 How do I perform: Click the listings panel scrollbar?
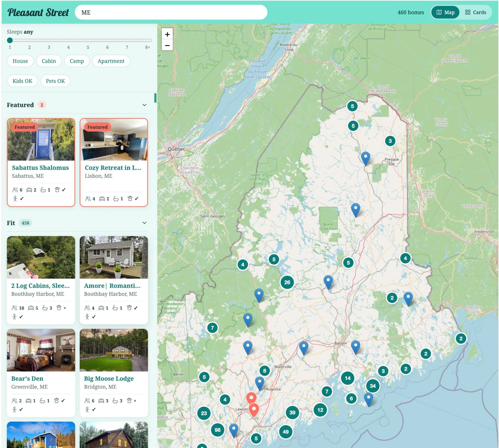(155, 98)
